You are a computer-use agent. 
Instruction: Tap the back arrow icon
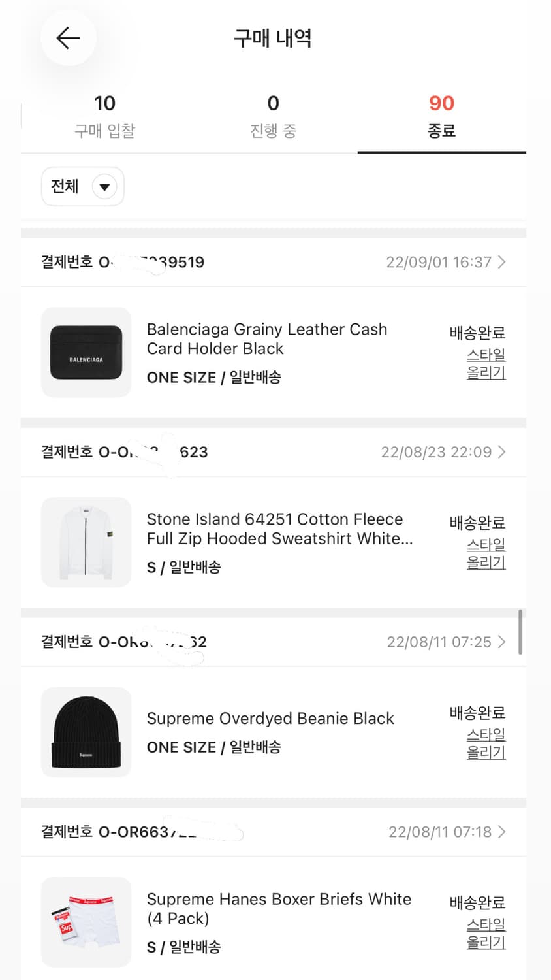[x=68, y=38]
